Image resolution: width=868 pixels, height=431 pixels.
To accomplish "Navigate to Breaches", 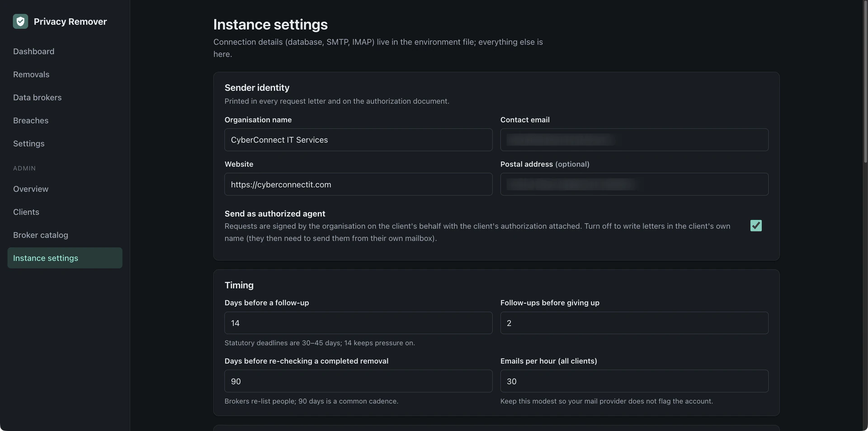I will [31, 121].
